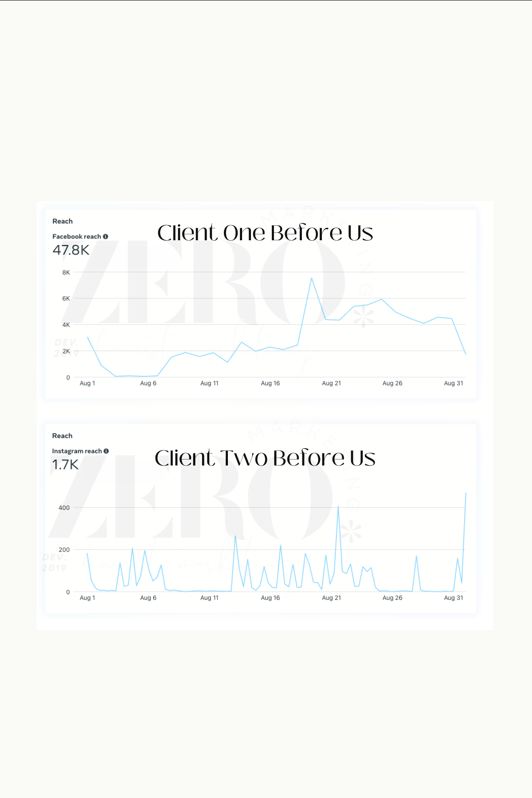The width and height of the screenshot is (532, 798).
Task: Select the 1.7K Instagram reach total
Action: click(65, 465)
